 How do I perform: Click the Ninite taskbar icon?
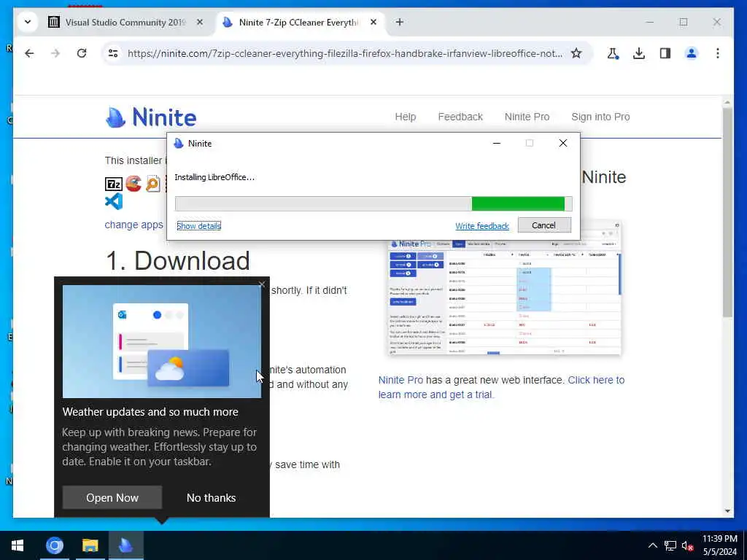click(x=125, y=545)
